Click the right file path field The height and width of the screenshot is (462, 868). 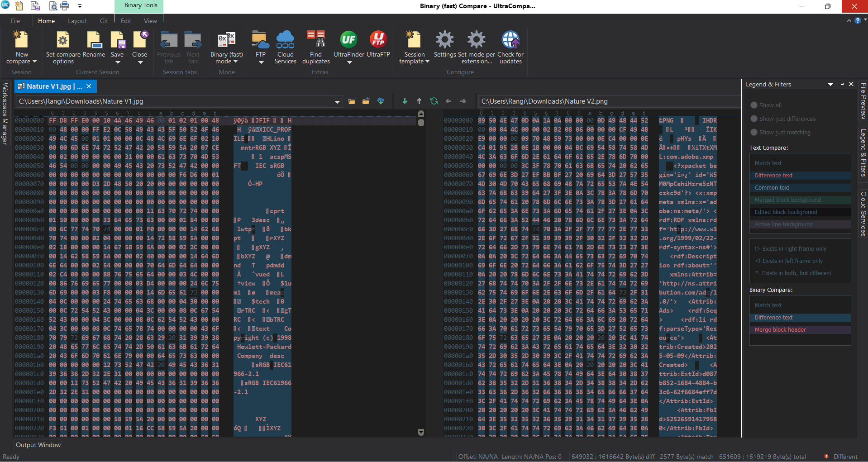coord(609,101)
